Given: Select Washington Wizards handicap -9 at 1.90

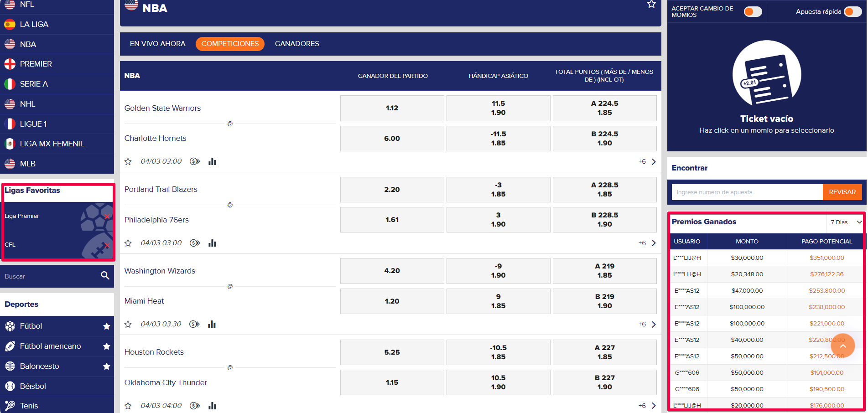Looking at the screenshot, I should pyautogui.click(x=498, y=271).
